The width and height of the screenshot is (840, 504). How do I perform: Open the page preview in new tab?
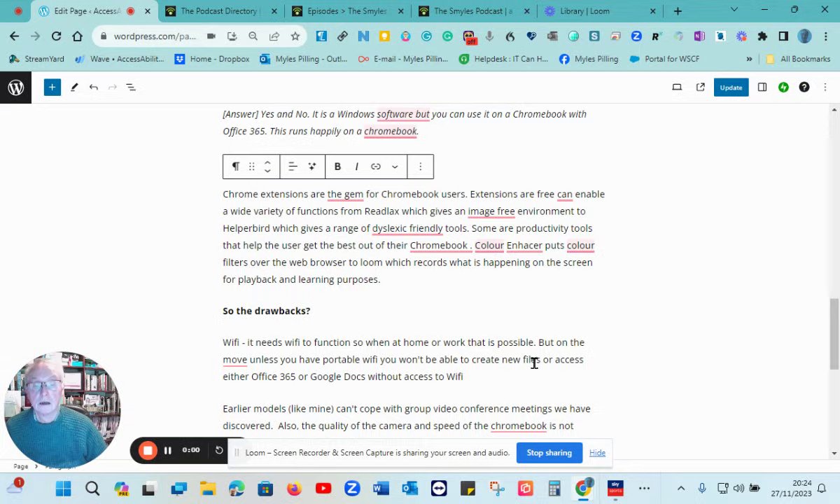700,87
